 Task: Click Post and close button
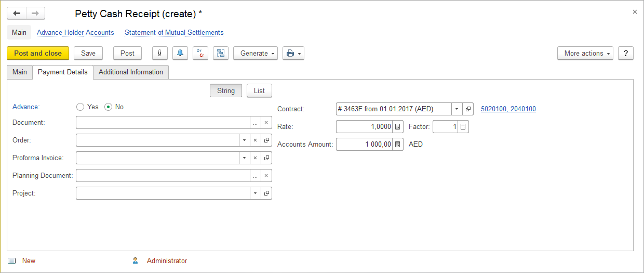pos(38,53)
